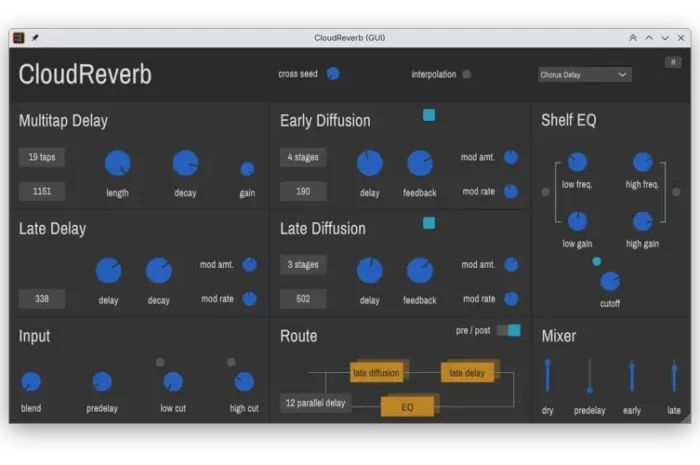Click the Late Delay mod amt. knob
This screenshot has height=465, width=700.
point(250,265)
